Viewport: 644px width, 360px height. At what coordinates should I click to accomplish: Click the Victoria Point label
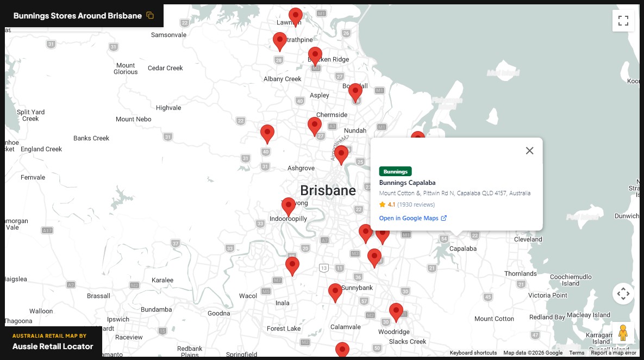pyautogui.click(x=547, y=295)
